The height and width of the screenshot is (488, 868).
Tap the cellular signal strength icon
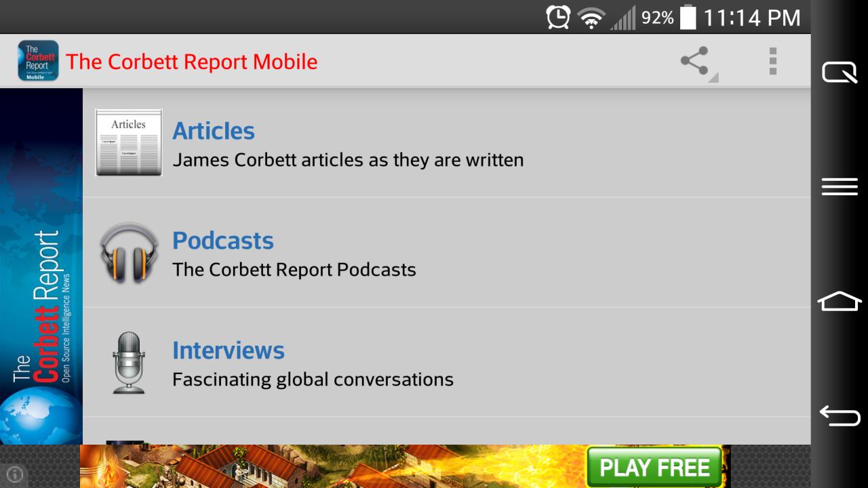tap(623, 18)
